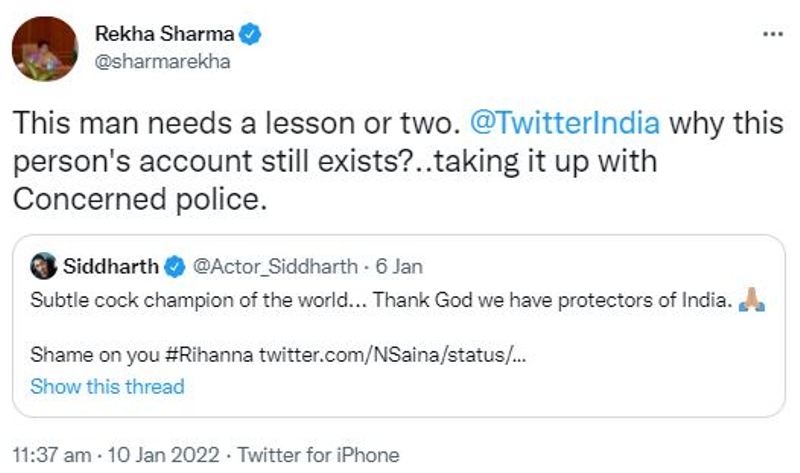The height and width of the screenshot is (473, 800).
Task: Click Siddharth's verified badge icon
Action: pos(174,267)
